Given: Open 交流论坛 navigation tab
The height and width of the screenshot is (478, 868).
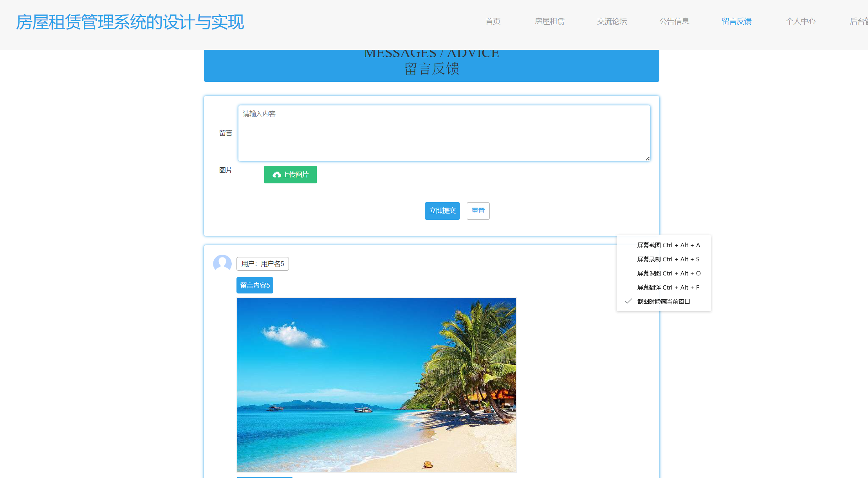Looking at the screenshot, I should click(x=612, y=22).
